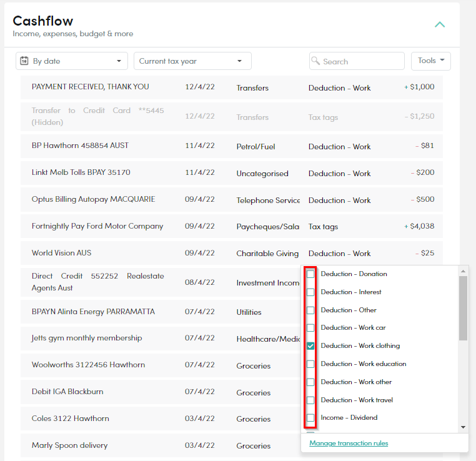Viewport: 476px width, 461px height.
Task: Tick the Income – Dividend checkbox
Action: (310, 418)
